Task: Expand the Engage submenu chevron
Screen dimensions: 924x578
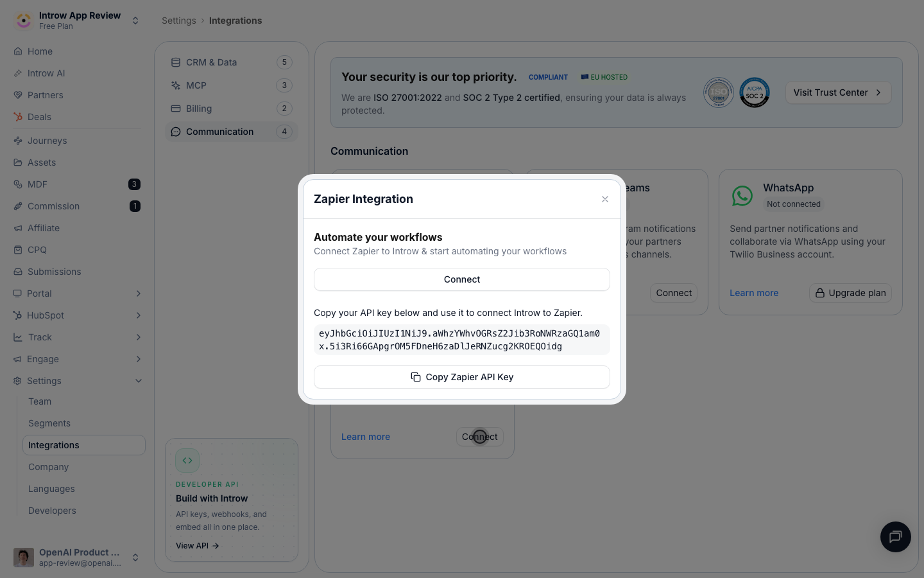Action: [139, 359]
